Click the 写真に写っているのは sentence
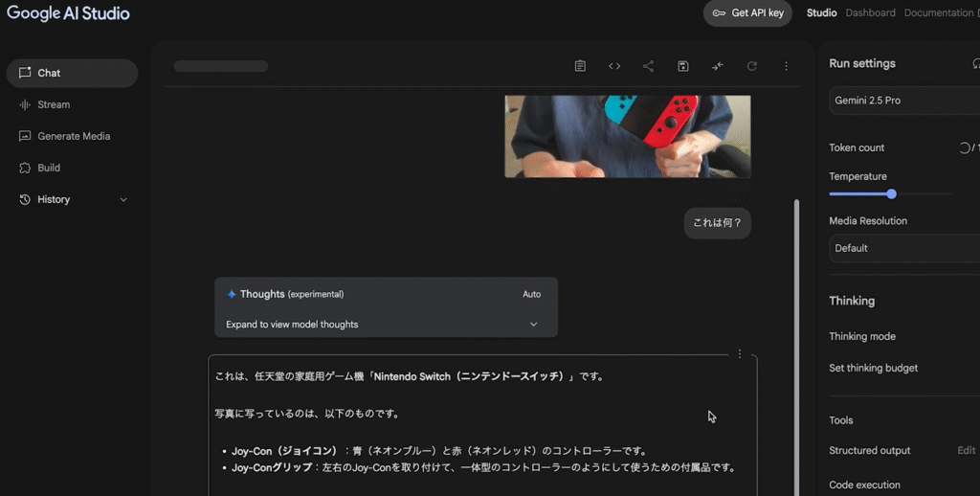This screenshot has height=496, width=980. 307,414
